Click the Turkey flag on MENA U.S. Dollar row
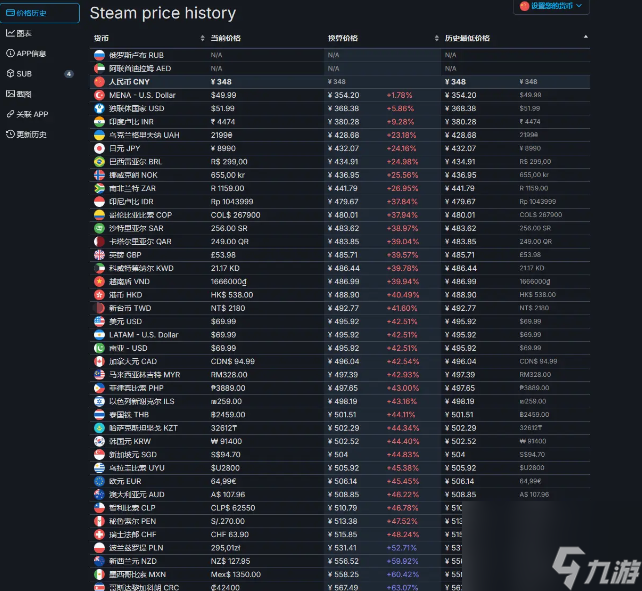Screen dimensions: 642x591 coord(99,95)
